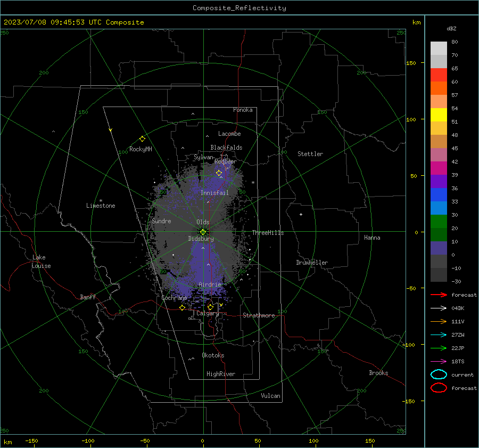Viewport: 479px width, 448px height.
Task: Click the Stettler city label
Action: pos(310,154)
